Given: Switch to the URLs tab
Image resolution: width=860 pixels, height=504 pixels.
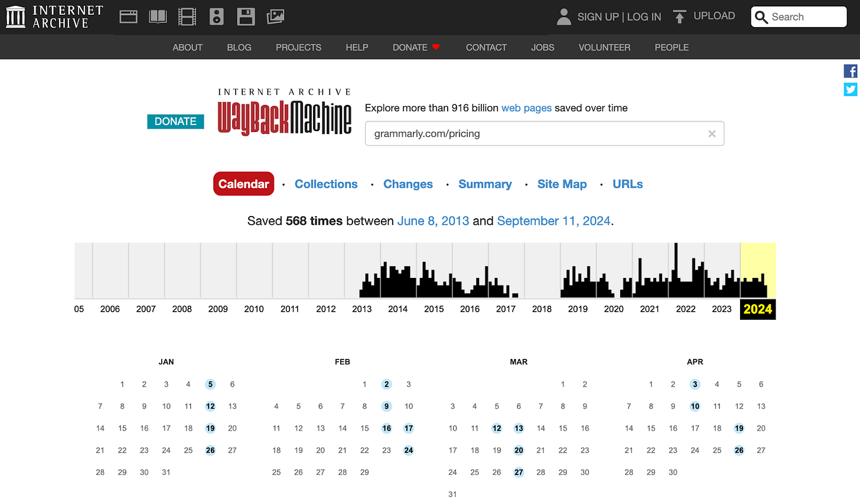Looking at the screenshot, I should click(627, 184).
